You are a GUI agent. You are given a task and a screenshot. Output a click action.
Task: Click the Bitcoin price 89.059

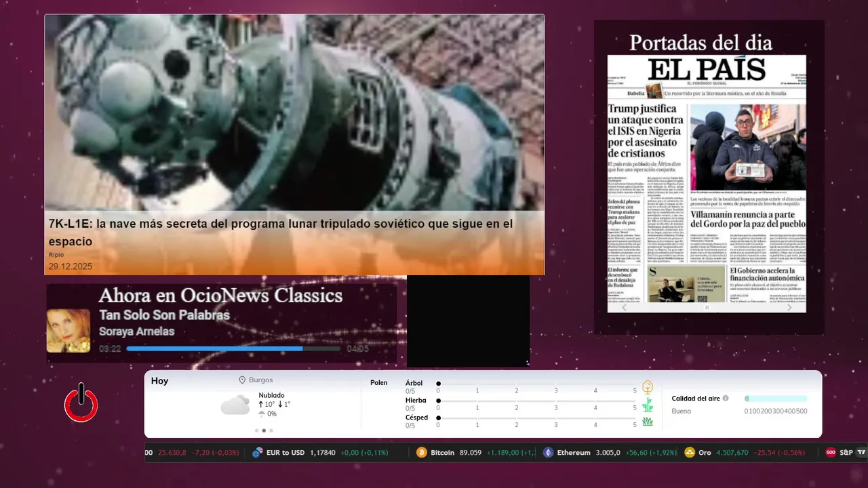[471, 452]
